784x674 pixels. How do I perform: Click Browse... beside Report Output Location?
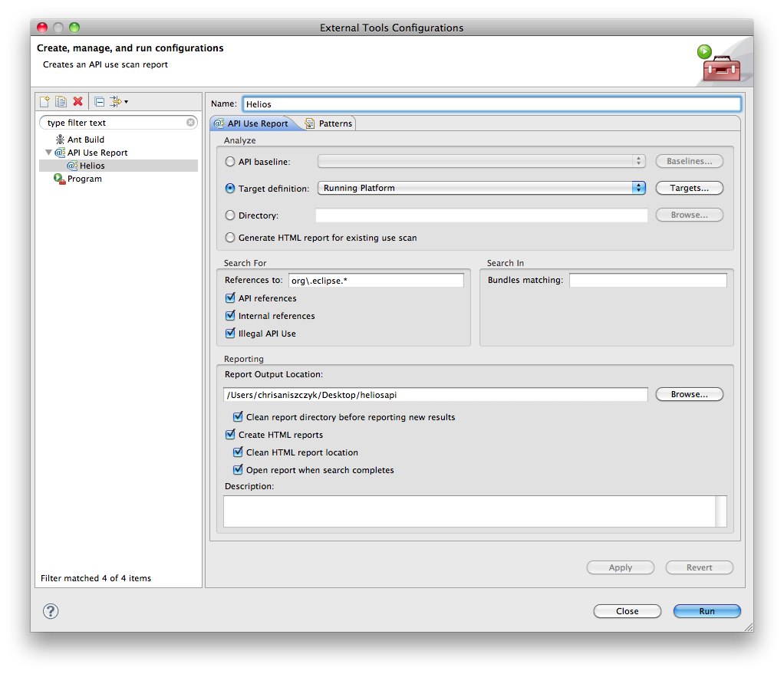[x=689, y=394]
